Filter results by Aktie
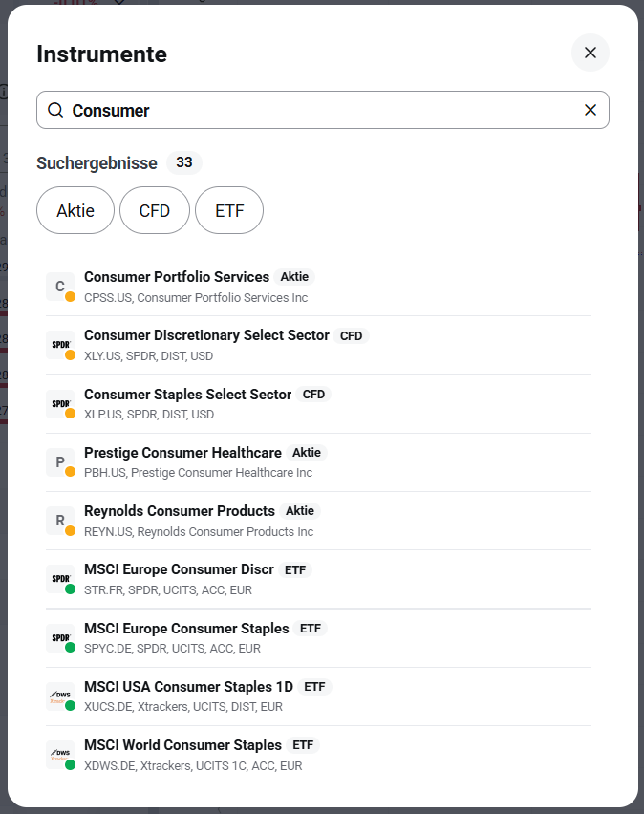Image resolution: width=644 pixels, height=814 pixels. coord(75,210)
